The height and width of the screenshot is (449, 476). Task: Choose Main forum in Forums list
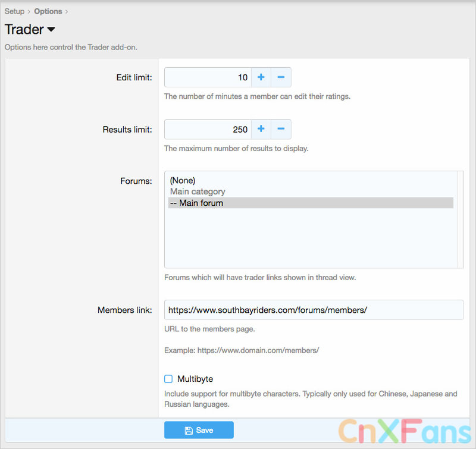coord(196,203)
